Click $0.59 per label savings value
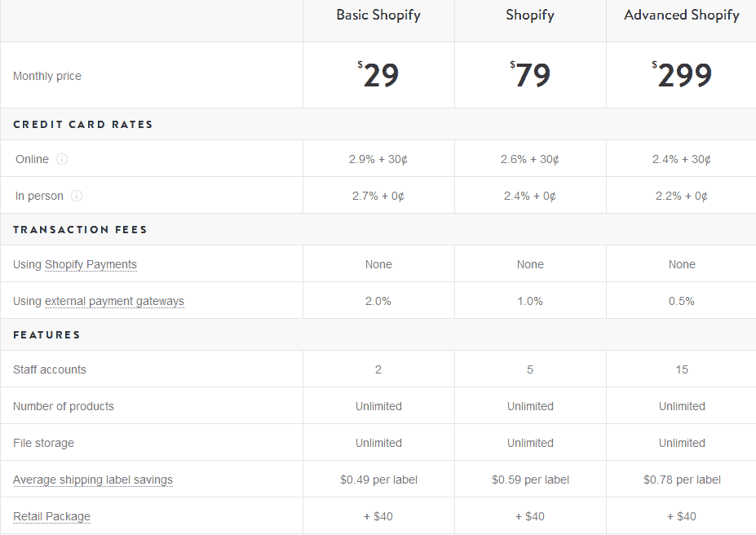 [x=530, y=480]
